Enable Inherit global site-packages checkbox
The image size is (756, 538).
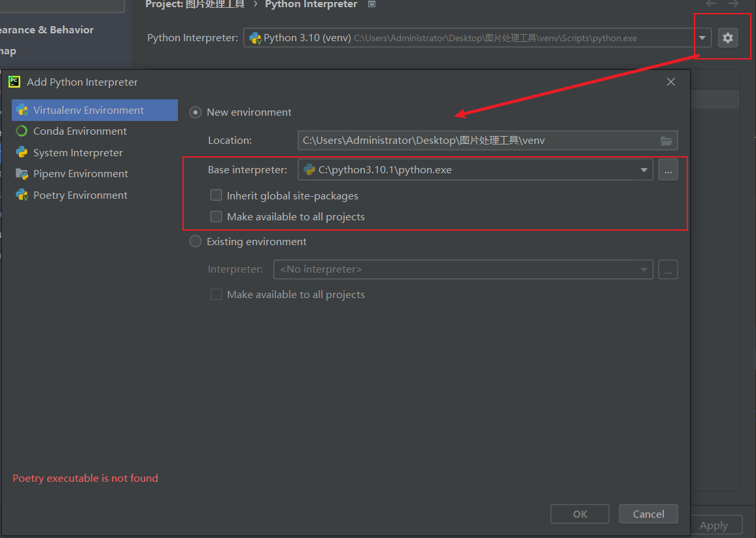click(216, 195)
